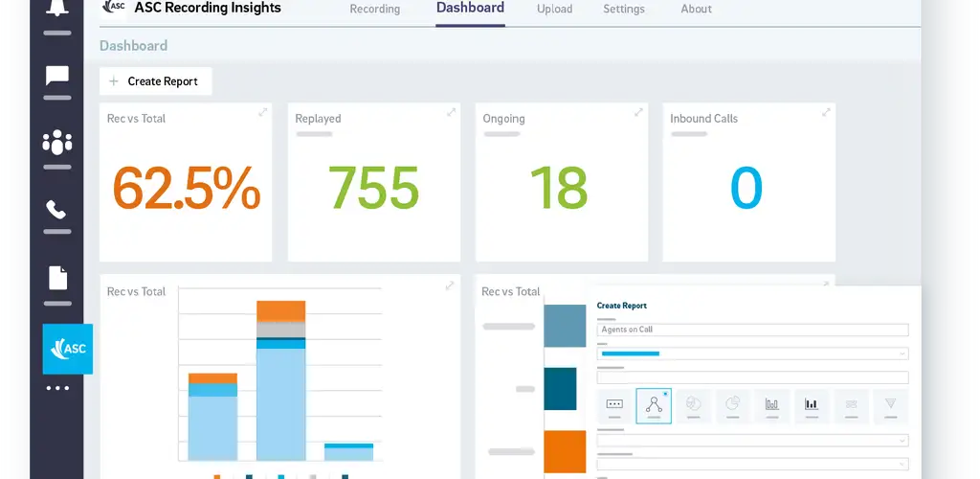
Task: Open the Teams icon in the sidebar
Action: (57, 144)
